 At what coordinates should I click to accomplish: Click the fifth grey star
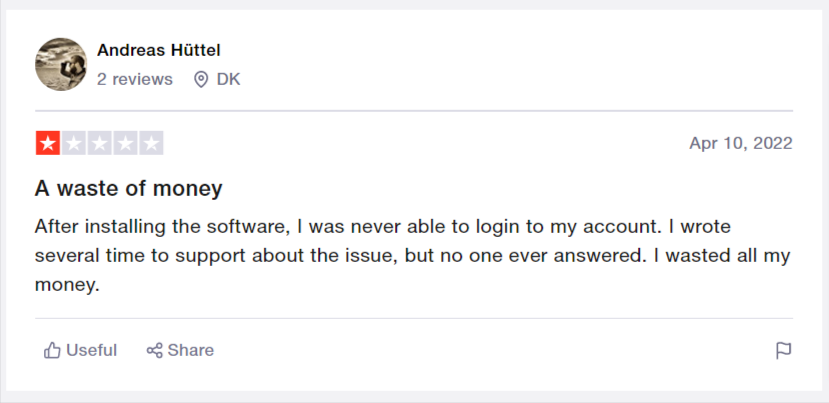point(151,143)
